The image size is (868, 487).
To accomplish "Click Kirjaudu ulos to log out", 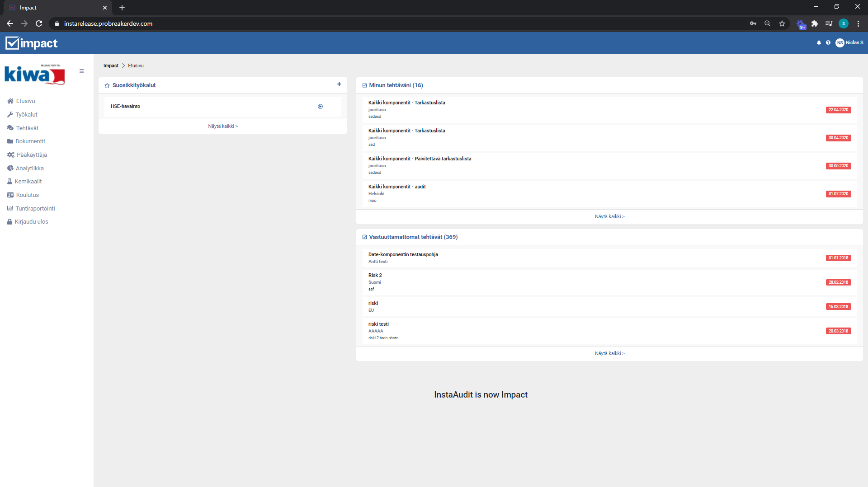I will pyautogui.click(x=31, y=222).
